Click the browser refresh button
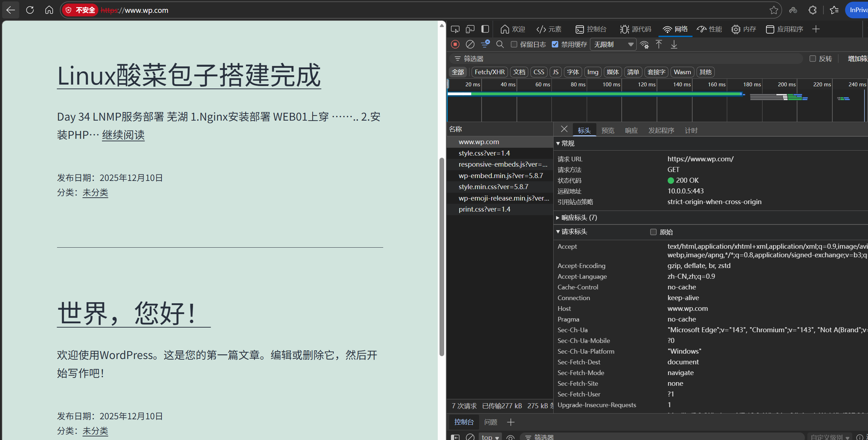The image size is (868, 440). (30, 10)
